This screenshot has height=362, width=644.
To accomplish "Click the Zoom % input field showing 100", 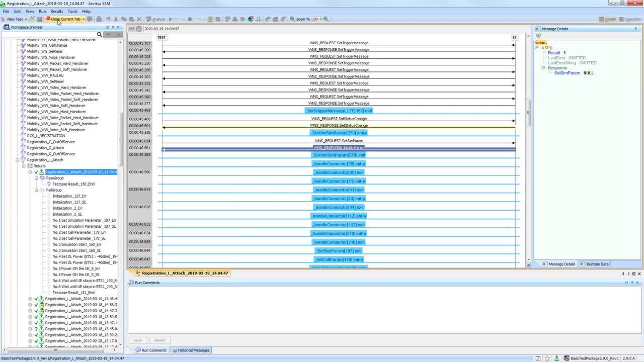I will [315, 19].
